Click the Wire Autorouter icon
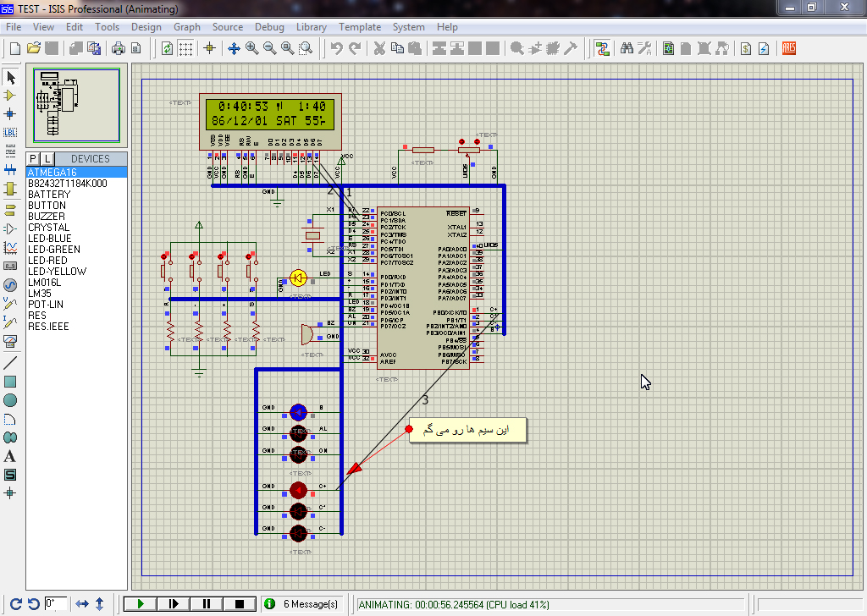Image resolution: width=867 pixels, height=616 pixels. coord(603,48)
